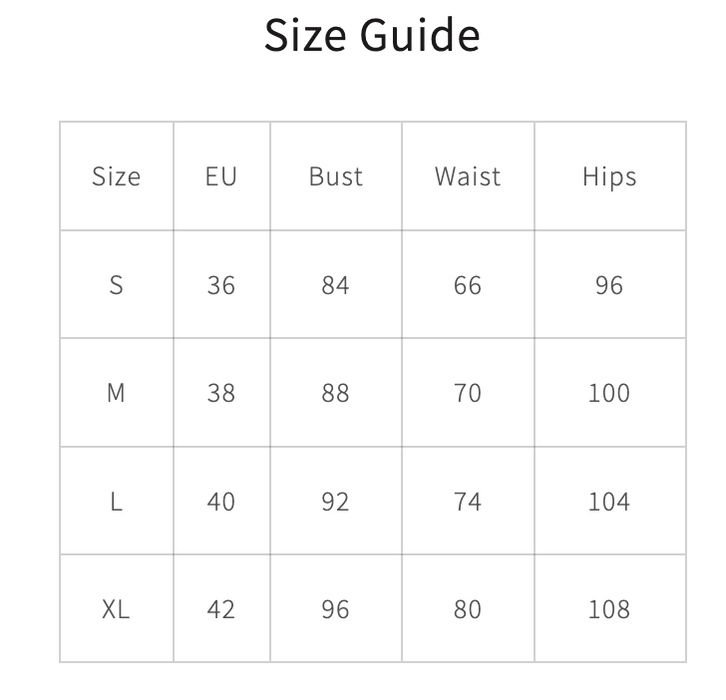Click EU value 36 for size S
The height and width of the screenshot is (700, 726).
(221, 285)
